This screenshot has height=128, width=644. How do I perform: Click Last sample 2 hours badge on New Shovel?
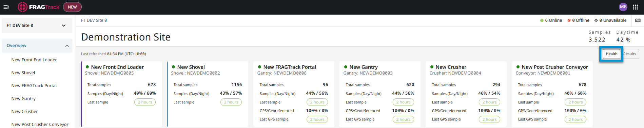(x=231, y=102)
